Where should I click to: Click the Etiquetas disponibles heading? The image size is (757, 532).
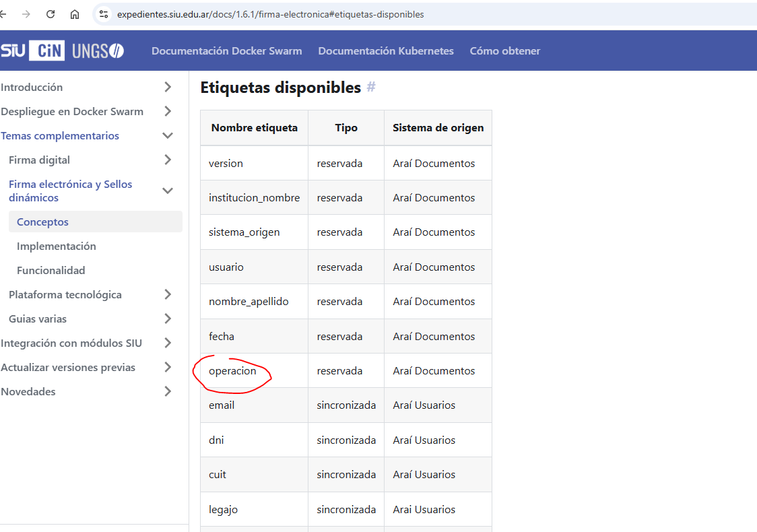280,88
